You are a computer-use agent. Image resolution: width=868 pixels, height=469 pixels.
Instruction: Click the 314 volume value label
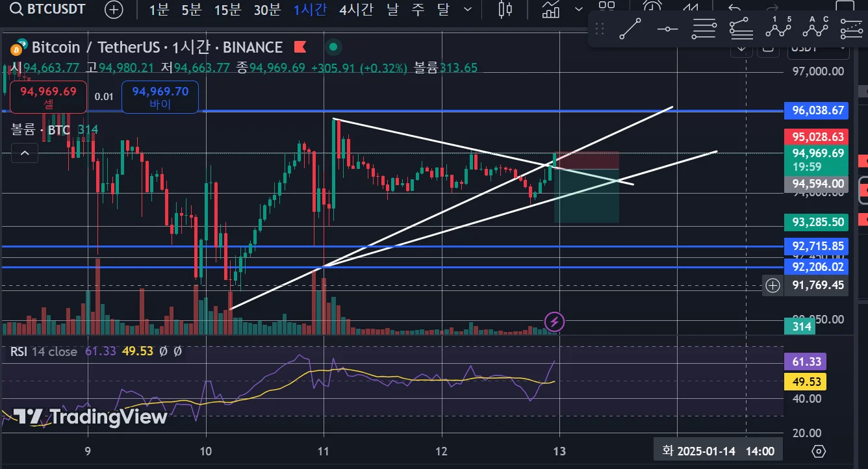click(x=802, y=326)
